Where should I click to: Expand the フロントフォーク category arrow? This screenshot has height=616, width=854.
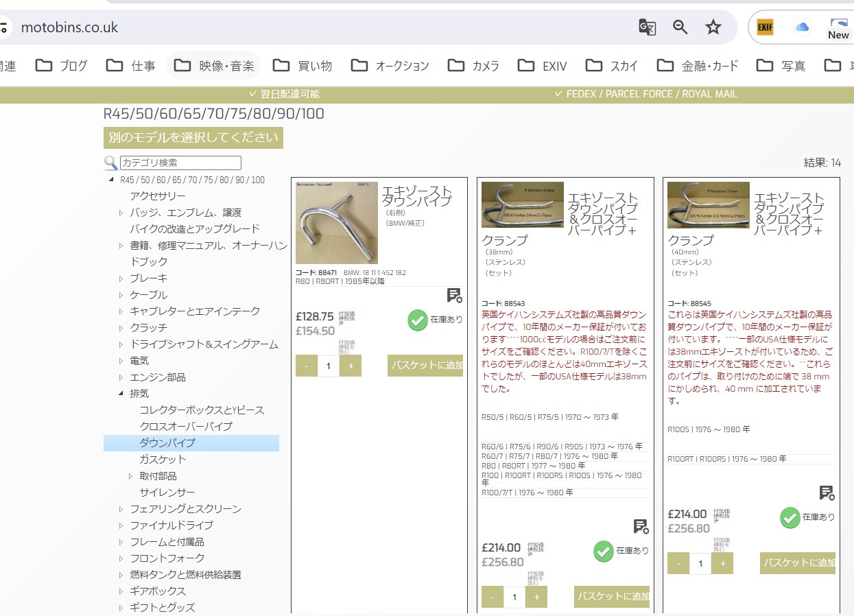(121, 558)
